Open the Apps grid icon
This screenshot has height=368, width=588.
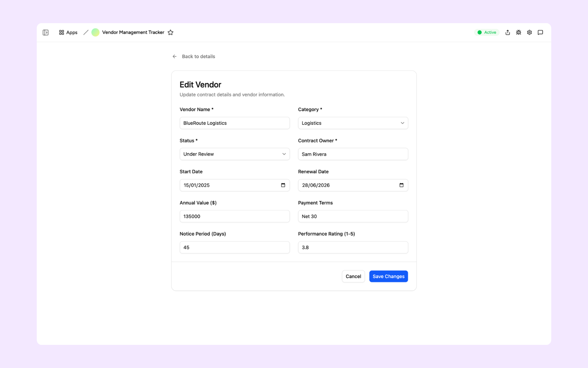pos(62,32)
